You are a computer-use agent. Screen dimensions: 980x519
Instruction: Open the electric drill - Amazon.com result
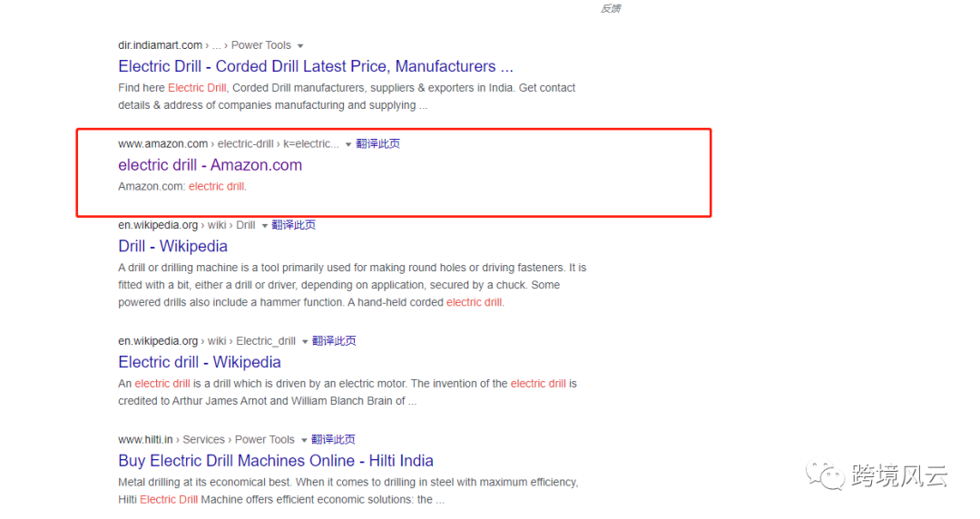click(210, 165)
